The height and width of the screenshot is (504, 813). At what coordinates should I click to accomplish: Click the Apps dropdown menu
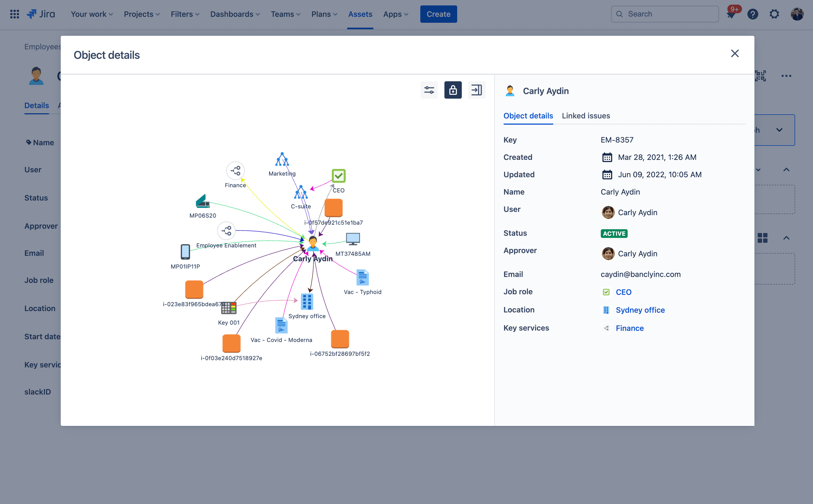pyautogui.click(x=395, y=14)
